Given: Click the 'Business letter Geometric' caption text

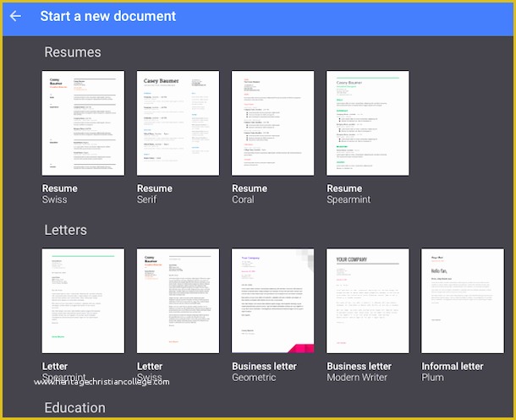Looking at the screenshot, I should pyautogui.click(x=264, y=372).
